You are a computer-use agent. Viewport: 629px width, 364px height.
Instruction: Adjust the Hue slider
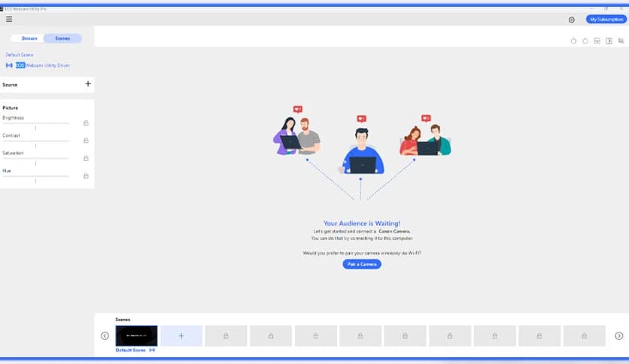point(35,178)
